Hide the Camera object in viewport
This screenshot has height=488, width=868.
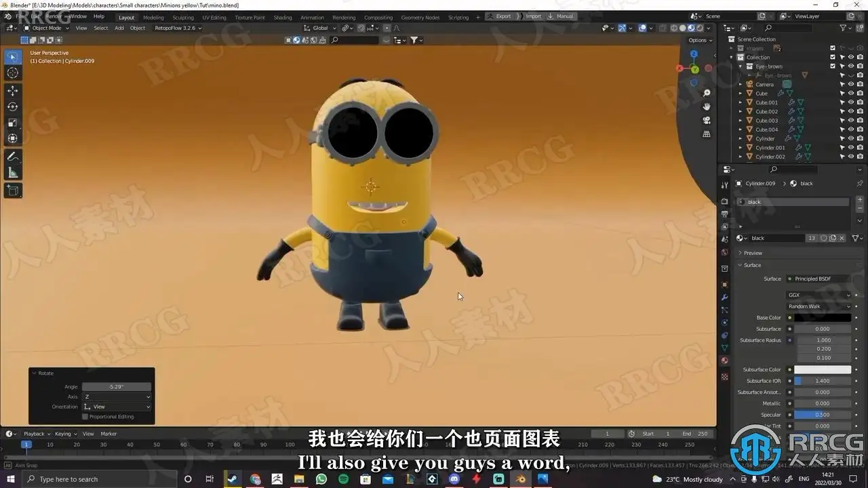[850, 85]
